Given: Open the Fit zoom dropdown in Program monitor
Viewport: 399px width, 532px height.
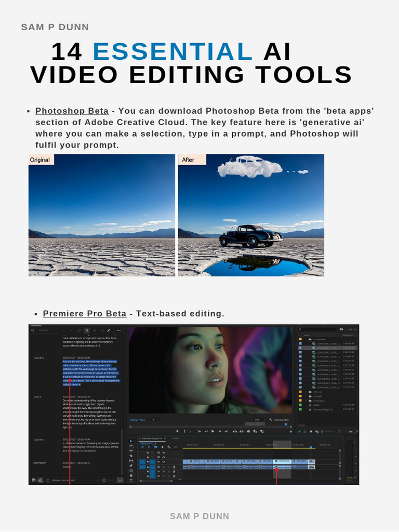Looking at the screenshot, I should (156, 420).
